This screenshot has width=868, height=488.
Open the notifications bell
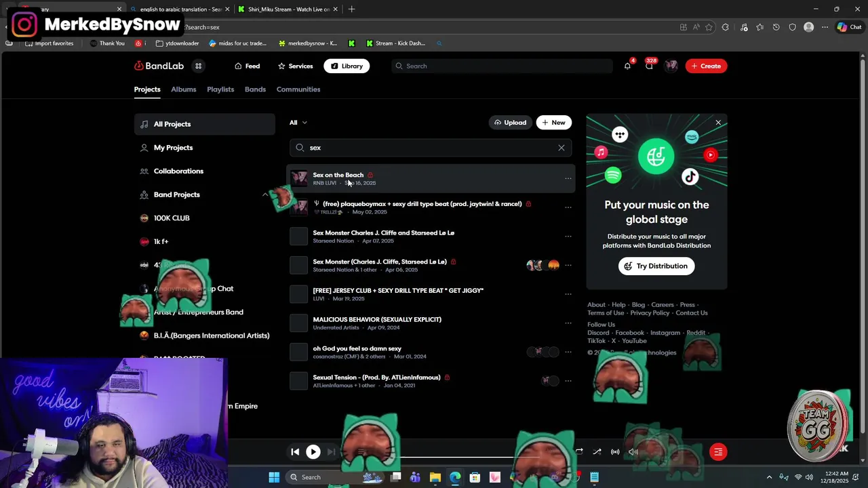pos(627,66)
